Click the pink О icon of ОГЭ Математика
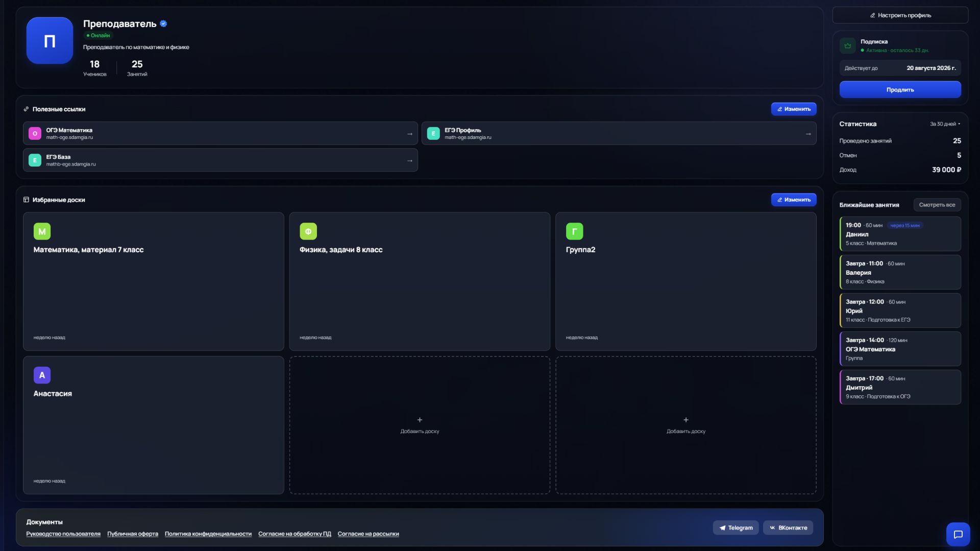Viewport: 980px width, 551px height. (x=35, y=133)
